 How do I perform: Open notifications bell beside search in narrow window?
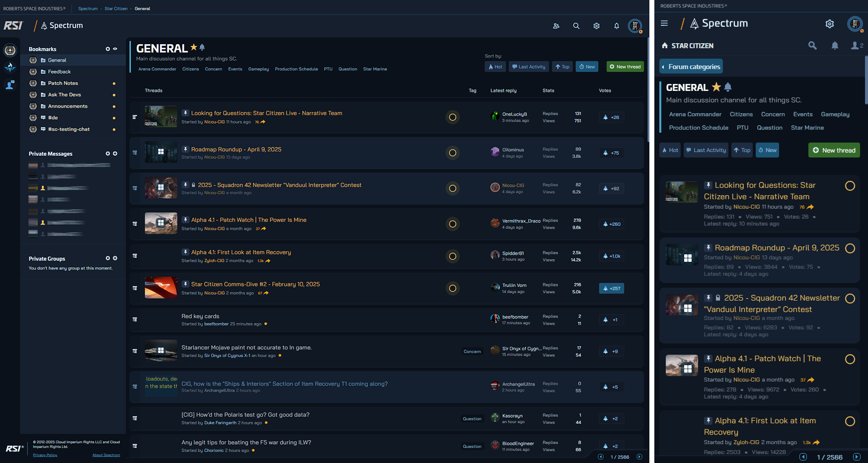point(835,46)
